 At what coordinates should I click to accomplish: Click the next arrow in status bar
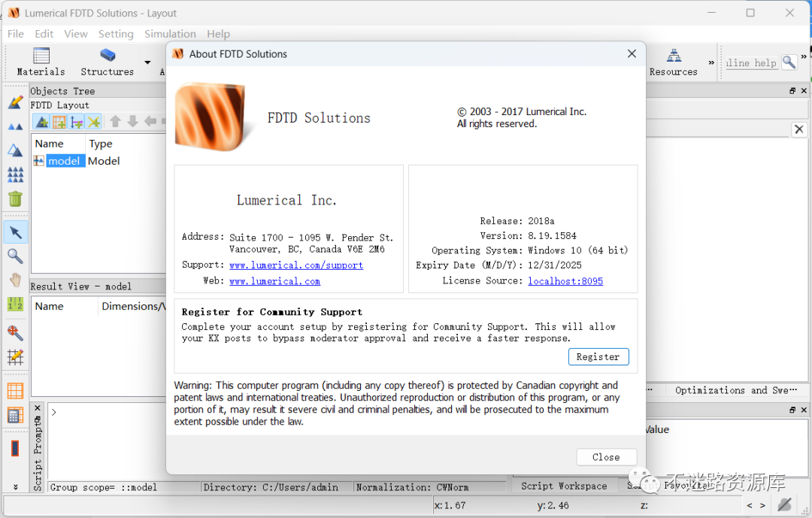[x=762, y=505]
